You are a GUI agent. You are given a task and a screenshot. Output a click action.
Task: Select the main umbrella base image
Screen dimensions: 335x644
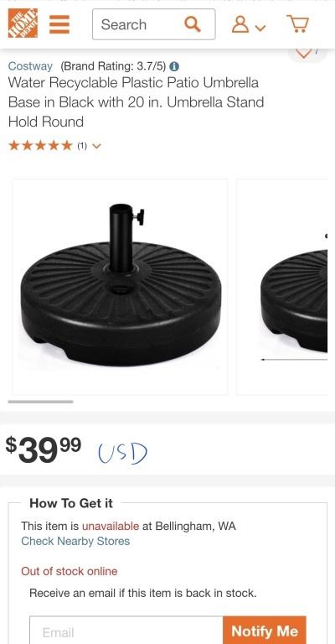(120, 287)
